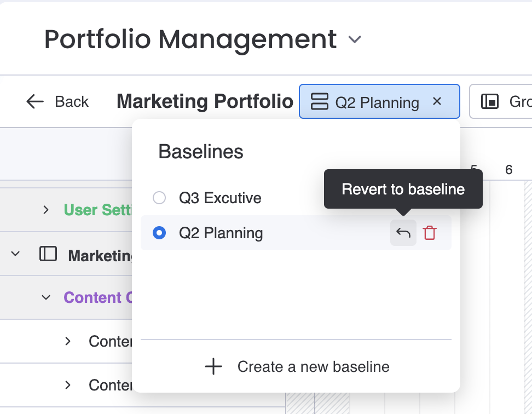Viewport: 532px width, 414px height.
Task: Open the Portfolio Management dropdown chevron
Action: [x=355, y=39]
